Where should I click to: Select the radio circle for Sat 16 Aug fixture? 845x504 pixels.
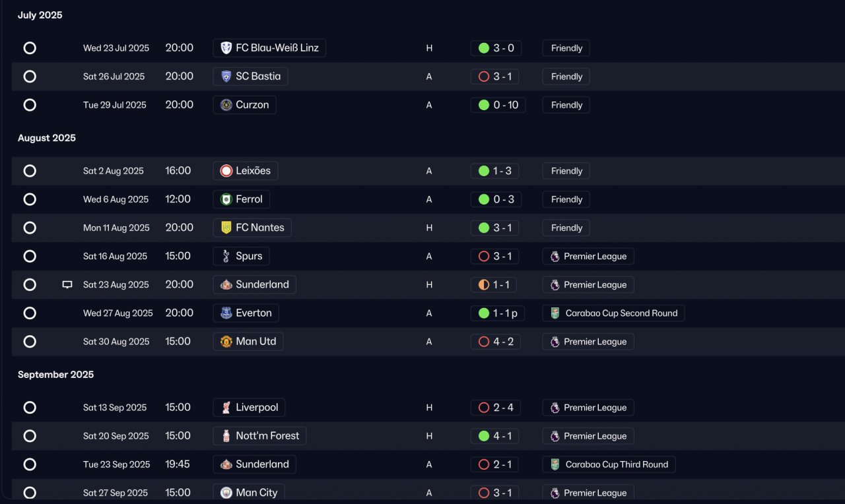point(30,256)
